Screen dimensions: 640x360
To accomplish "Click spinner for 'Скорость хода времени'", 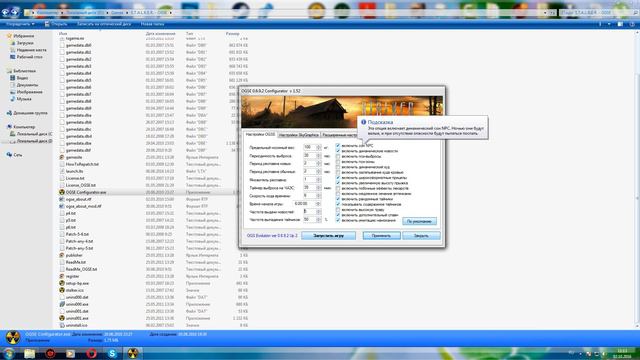I will [x=318, y=196].
